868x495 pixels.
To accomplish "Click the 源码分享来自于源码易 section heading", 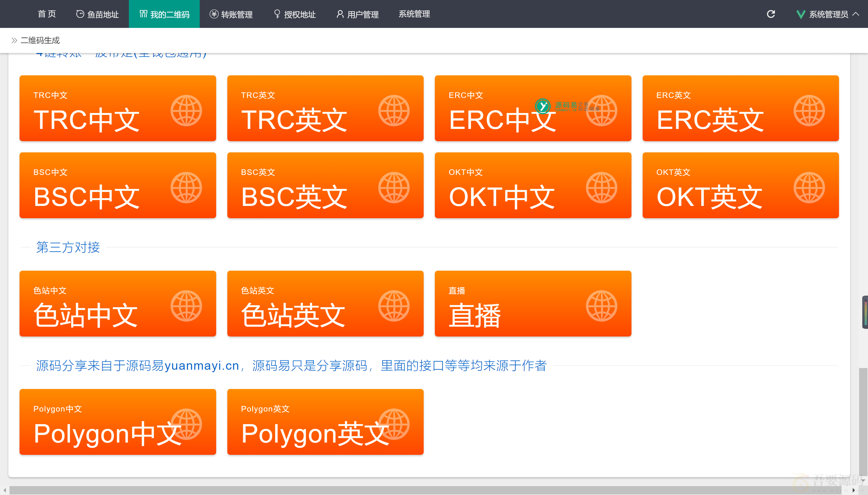I will tap(291, 366).
